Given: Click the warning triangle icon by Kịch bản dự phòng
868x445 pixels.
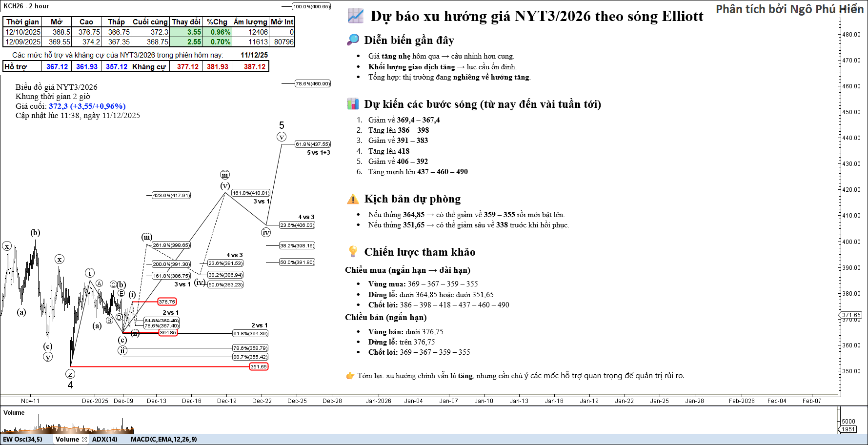Looking at the screenshot, I should pos(353,199).
